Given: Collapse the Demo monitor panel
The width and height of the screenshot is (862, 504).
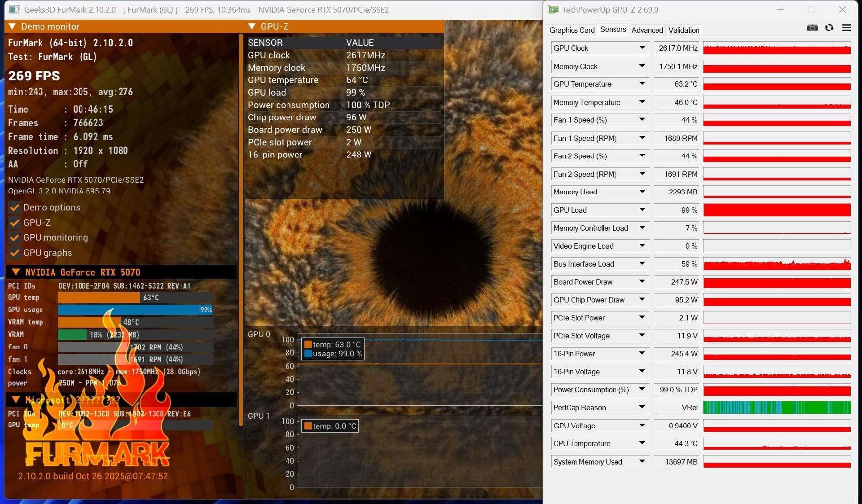Looking at the screenshot, I should [12, 26].
